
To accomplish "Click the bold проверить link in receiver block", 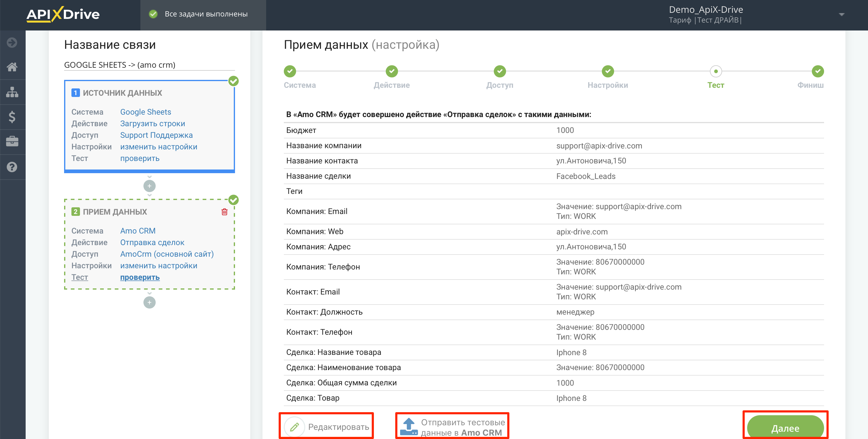I will click(140, 277).
